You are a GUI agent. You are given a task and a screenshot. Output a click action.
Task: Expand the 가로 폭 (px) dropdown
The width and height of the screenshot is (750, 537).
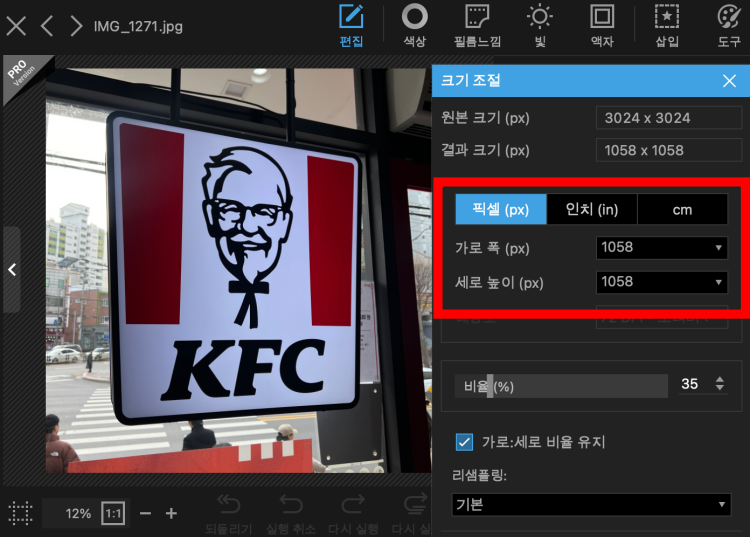662,247
